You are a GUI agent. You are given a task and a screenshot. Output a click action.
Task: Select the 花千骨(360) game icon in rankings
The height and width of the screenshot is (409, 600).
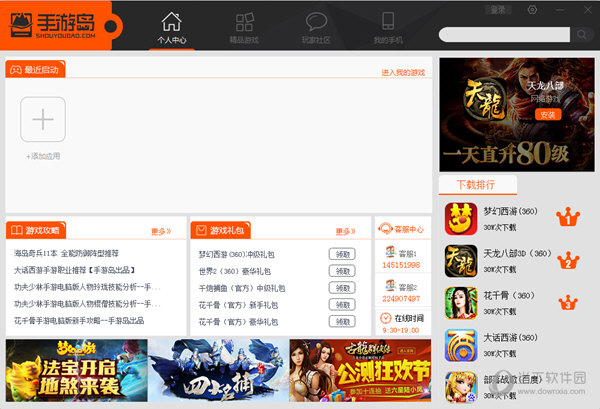(461, 303)
